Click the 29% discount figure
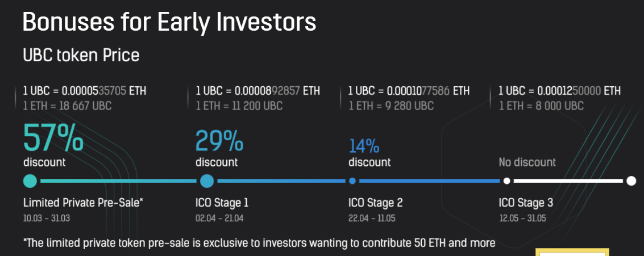 coord(219,140)
